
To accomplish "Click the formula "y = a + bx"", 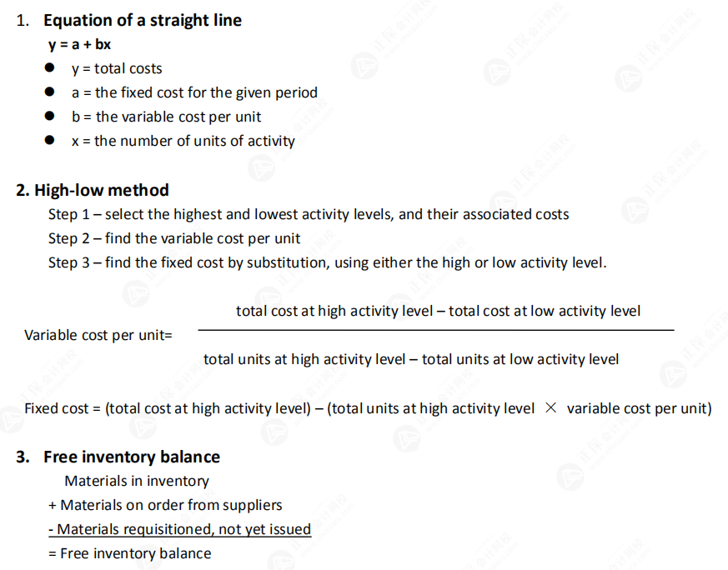I will 79,44.
